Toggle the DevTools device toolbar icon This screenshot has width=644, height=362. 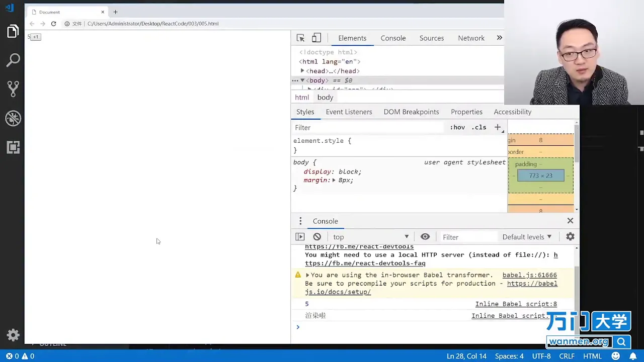[x=316, y=38]
